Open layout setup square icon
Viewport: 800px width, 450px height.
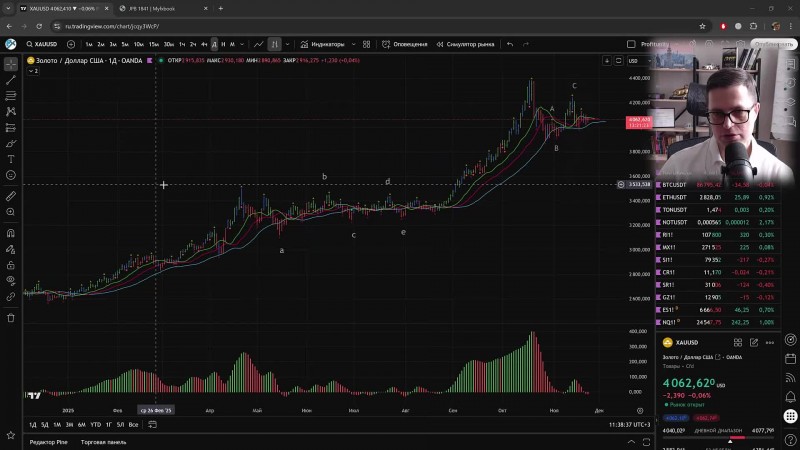(631, 44)
